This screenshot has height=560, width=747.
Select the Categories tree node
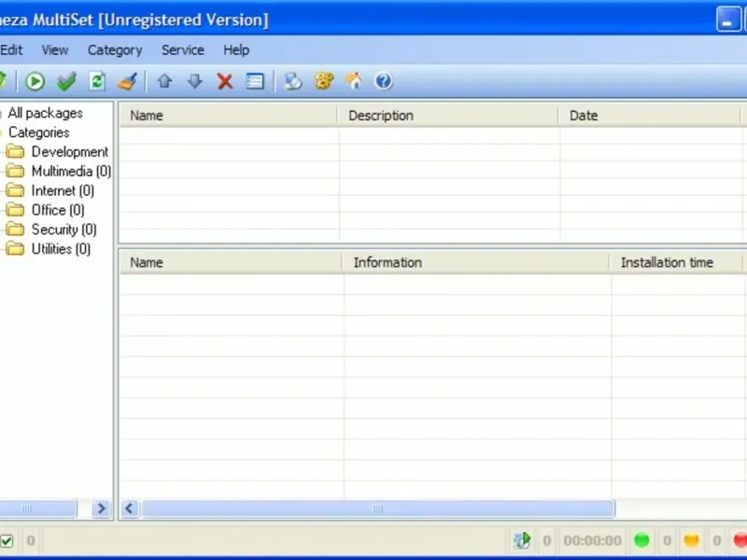[38, 133]
